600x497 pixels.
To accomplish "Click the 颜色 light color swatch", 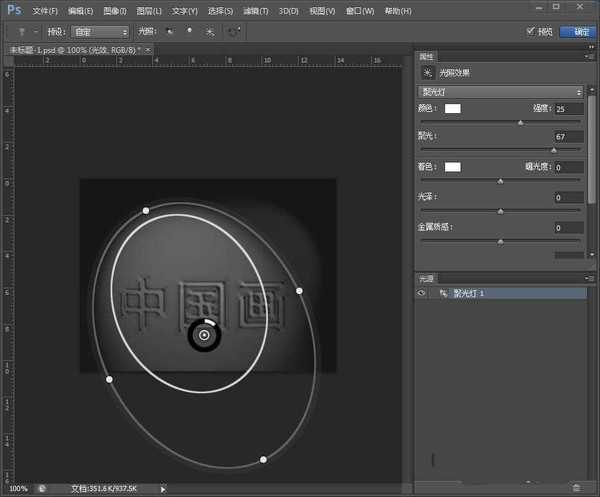I will [x=453, y=108].
